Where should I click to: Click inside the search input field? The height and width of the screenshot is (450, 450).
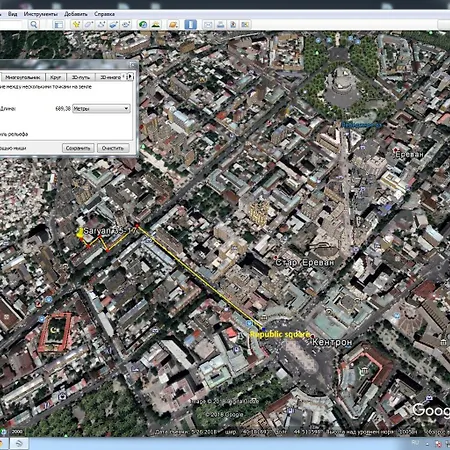[11, 24]
